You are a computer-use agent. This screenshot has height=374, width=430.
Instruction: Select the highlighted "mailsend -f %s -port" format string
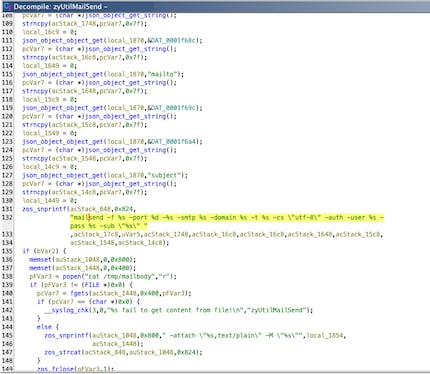227,222
